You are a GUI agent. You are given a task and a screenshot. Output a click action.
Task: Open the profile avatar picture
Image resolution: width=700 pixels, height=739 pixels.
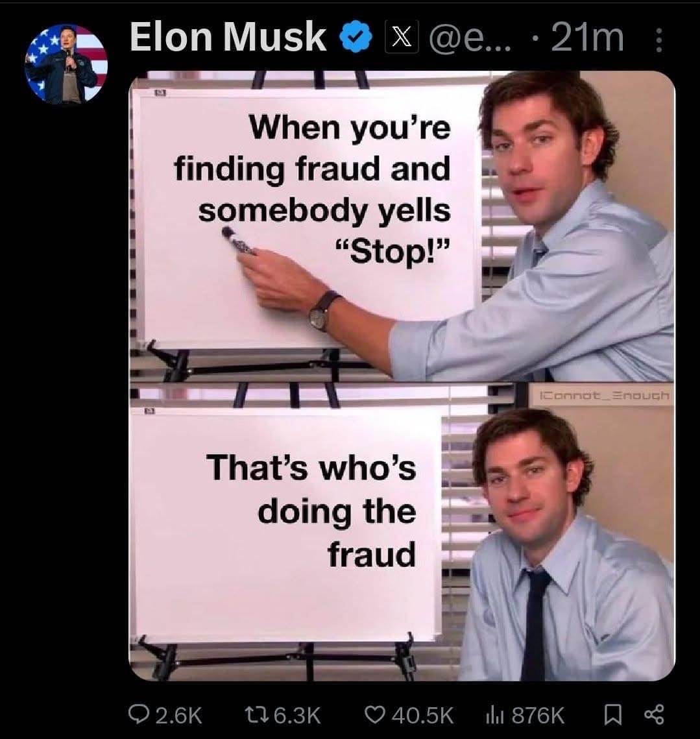(x=66, y=64)
